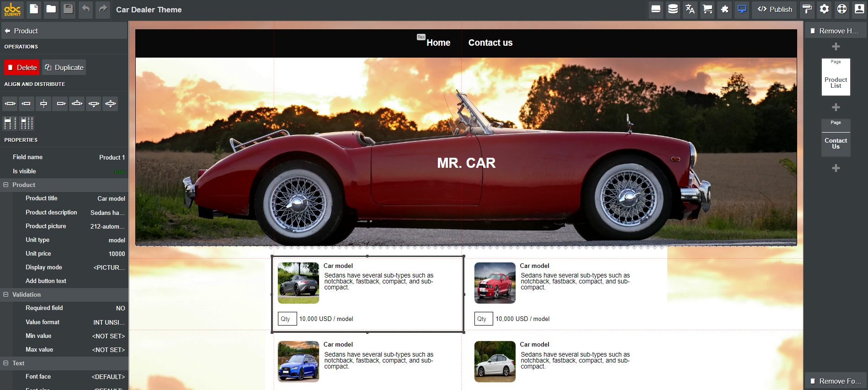Image resolution: width=868 pixels, height=390 pixels.
Task: Toggle the desktop monitor preview icon
Action: point(742,9)
